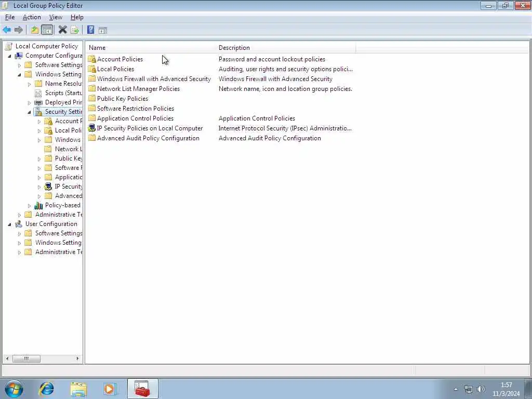Open the Action menu
This screenshot has width=532, height=399.
point(32,17)
